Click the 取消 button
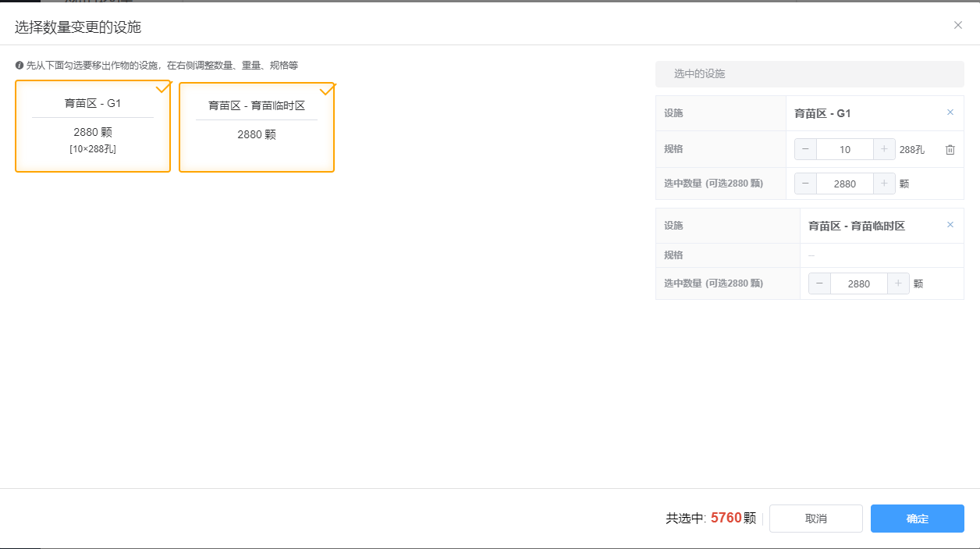980x549 pixels. pos(816,519)
